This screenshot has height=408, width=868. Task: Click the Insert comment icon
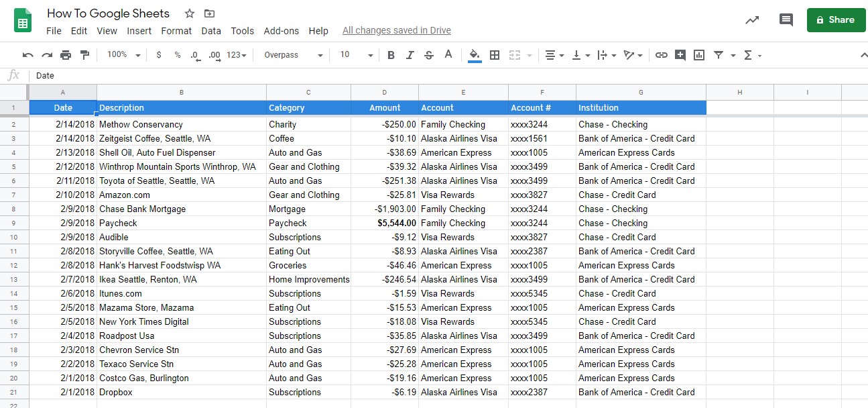coord(680,55)
